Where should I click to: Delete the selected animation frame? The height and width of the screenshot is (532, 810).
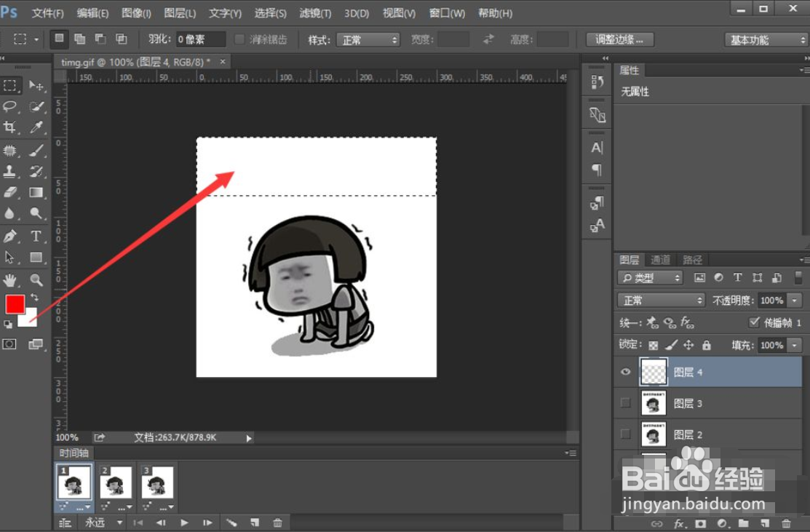[x=277, y=523]
